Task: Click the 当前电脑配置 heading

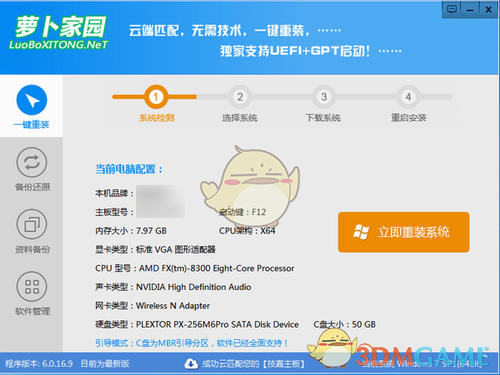Action: [x=129, y=169]
